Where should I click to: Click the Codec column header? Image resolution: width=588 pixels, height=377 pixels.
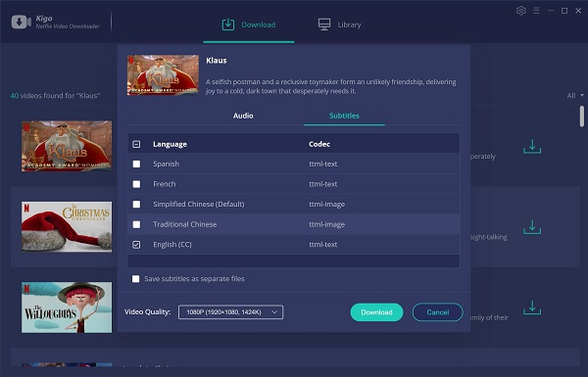[x=319, y=144]
